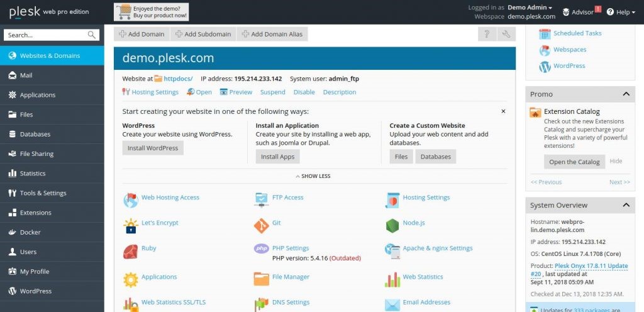Click the Next >> promo link
644x312 pixels.
(619, 182)
